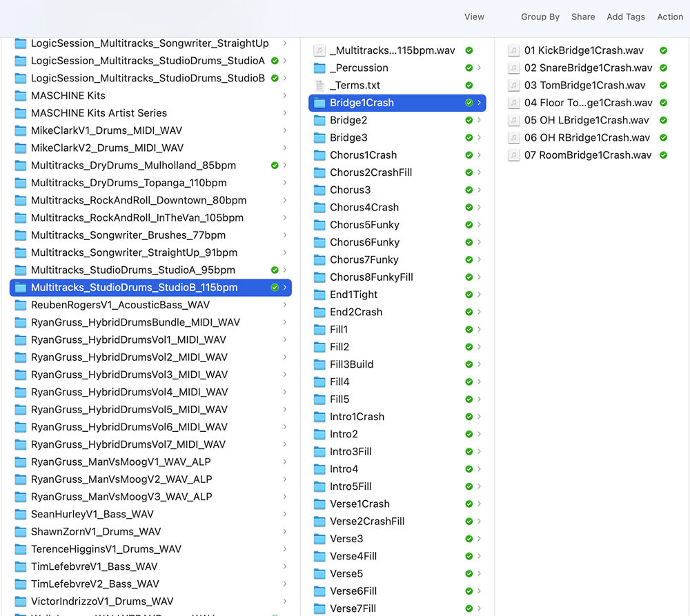Click the audio file icon for 01 KickBridge1Crash.wav
This screenshot has width=690, height=616.
513,50
